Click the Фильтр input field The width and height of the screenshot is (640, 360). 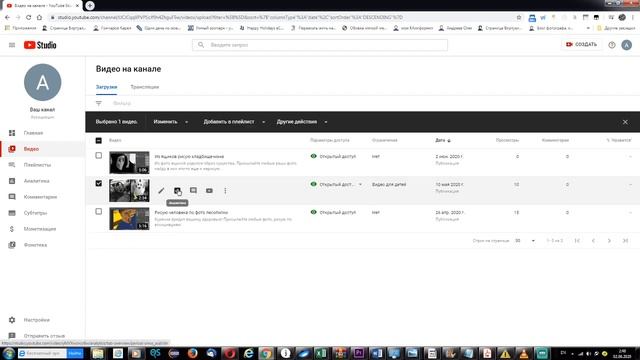122,103
